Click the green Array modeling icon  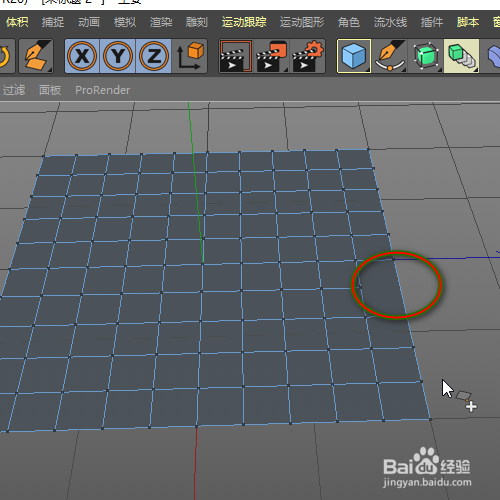point(461,56)
